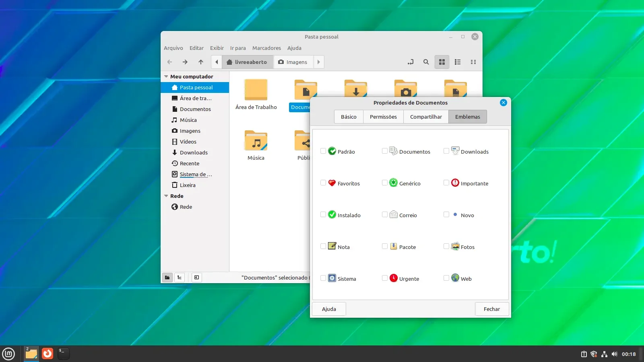Switch to icon view

(x=442, y=62)
